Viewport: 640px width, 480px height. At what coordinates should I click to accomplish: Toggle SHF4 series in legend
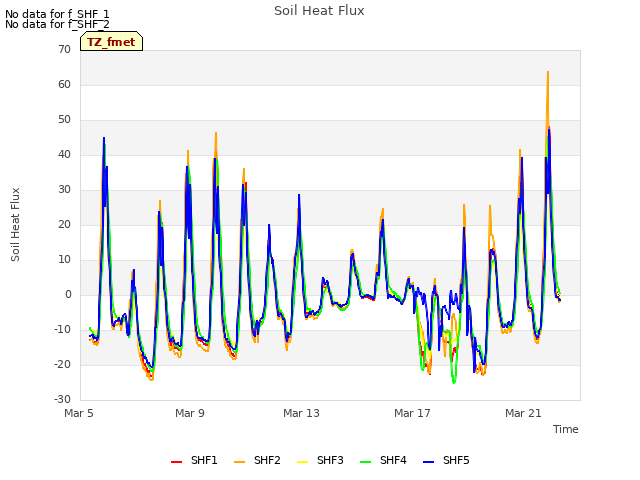pos(383,460)
